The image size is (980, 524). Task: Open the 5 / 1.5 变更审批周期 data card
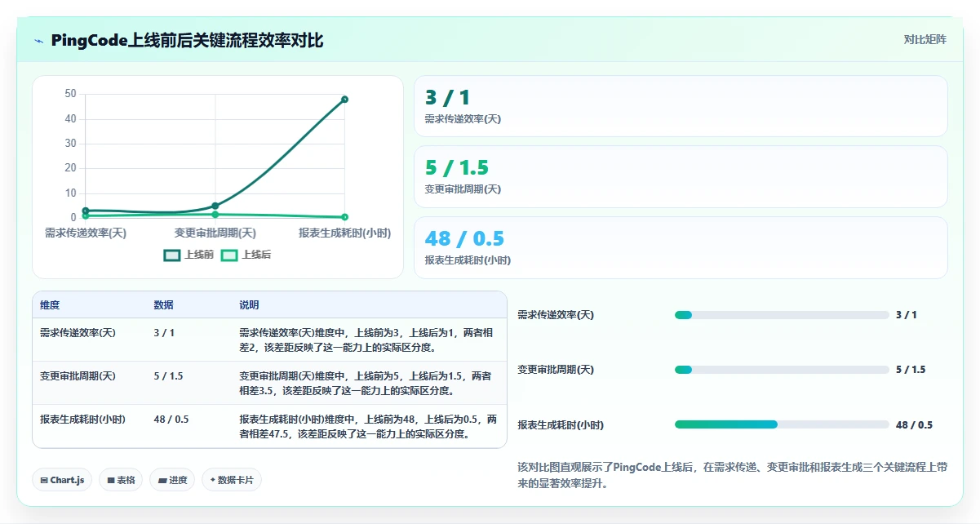tap(681, 176)
